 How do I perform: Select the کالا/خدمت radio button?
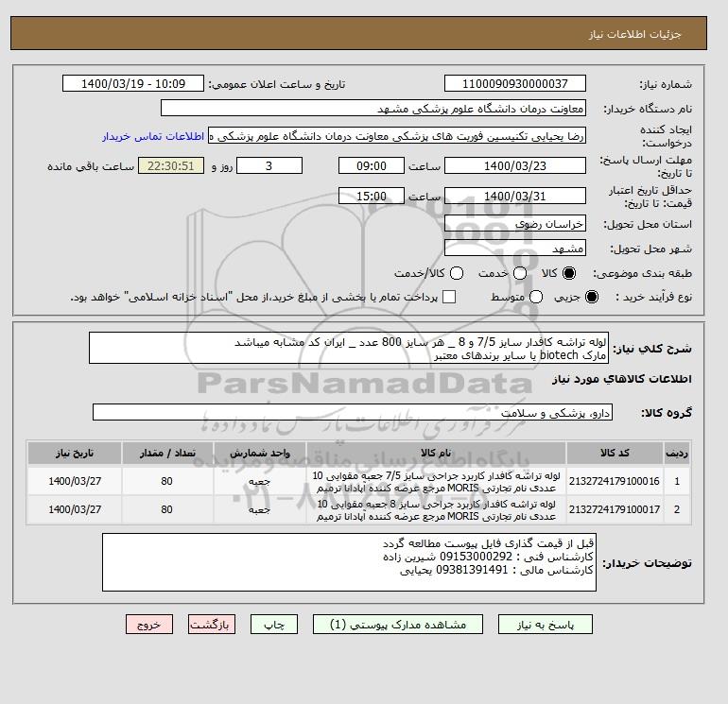457,273
